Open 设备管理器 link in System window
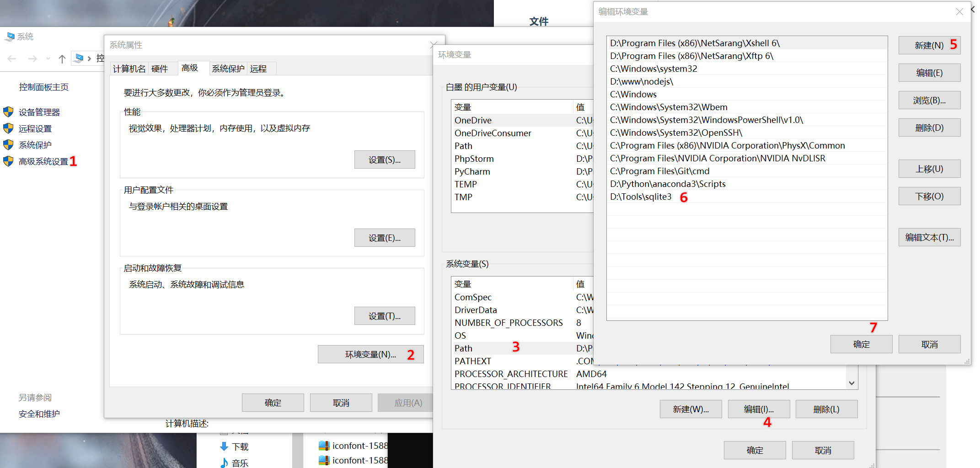The image size is (980, 468). coord(39,112)
